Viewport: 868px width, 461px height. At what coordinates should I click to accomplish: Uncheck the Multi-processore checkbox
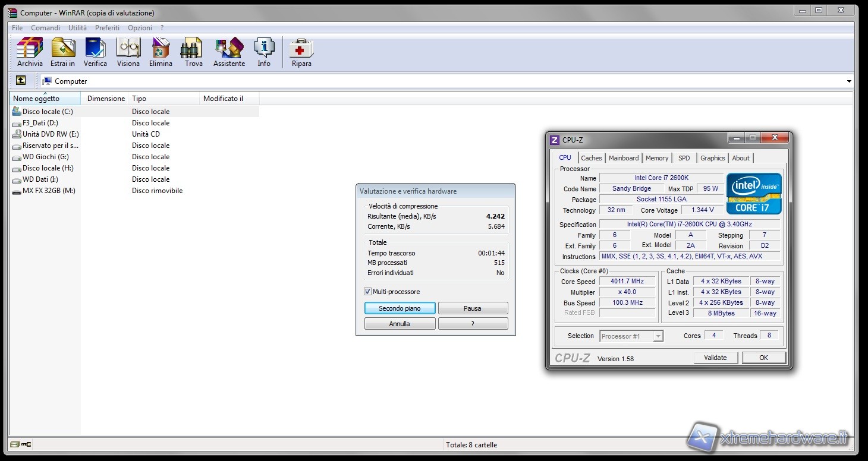(368, 292)
